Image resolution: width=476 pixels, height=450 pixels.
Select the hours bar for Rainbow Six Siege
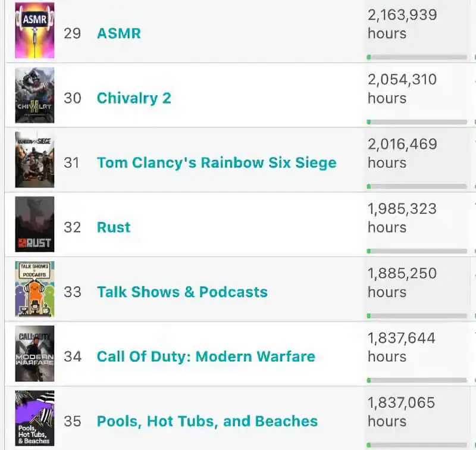pos(417,186)
